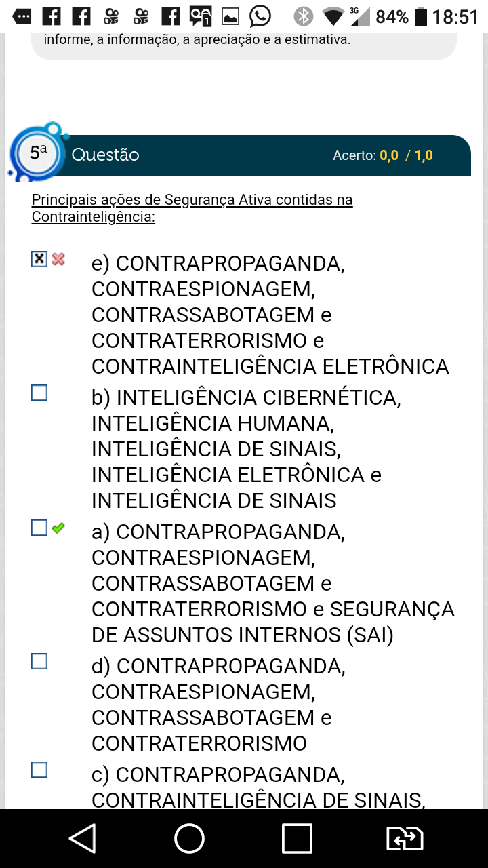Tap the Wi-Fi signal icon
488x868 pixels.
point(332,16)
